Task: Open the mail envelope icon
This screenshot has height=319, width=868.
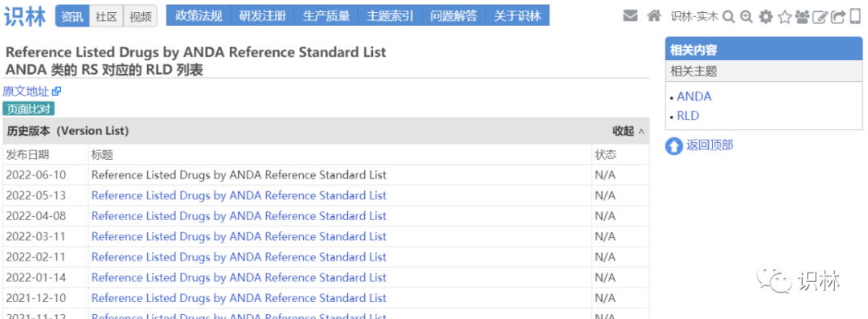Action: click(x=630, y=16)
